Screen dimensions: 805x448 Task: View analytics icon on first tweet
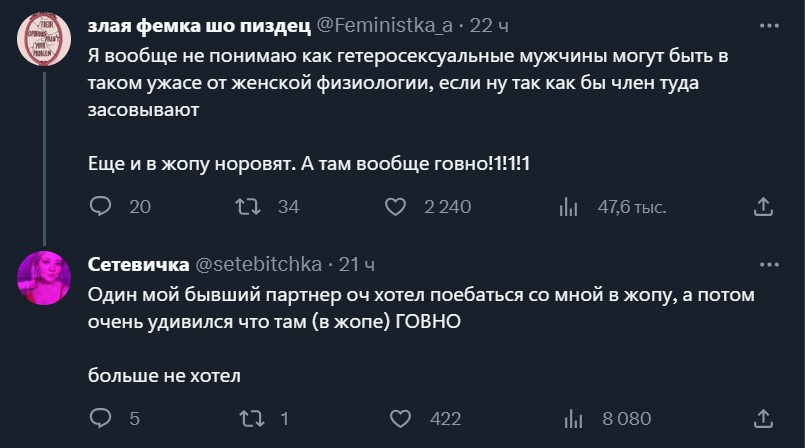tap(568, 207)
